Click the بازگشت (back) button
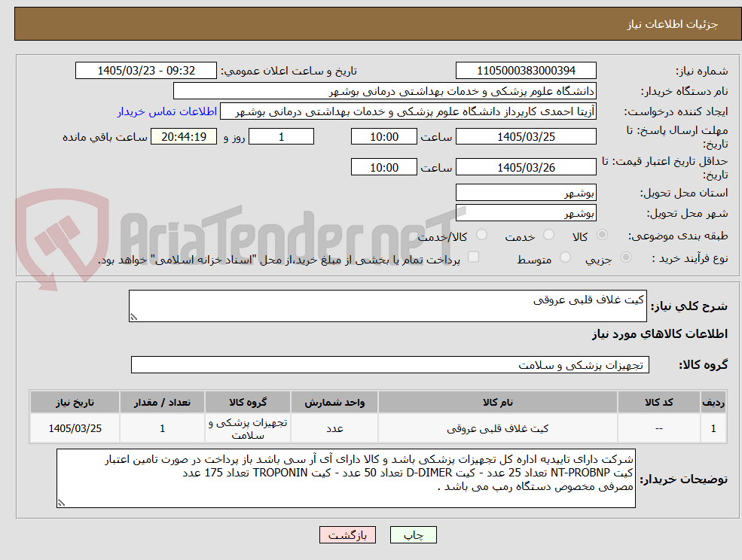742x560 pixels. 347,535
